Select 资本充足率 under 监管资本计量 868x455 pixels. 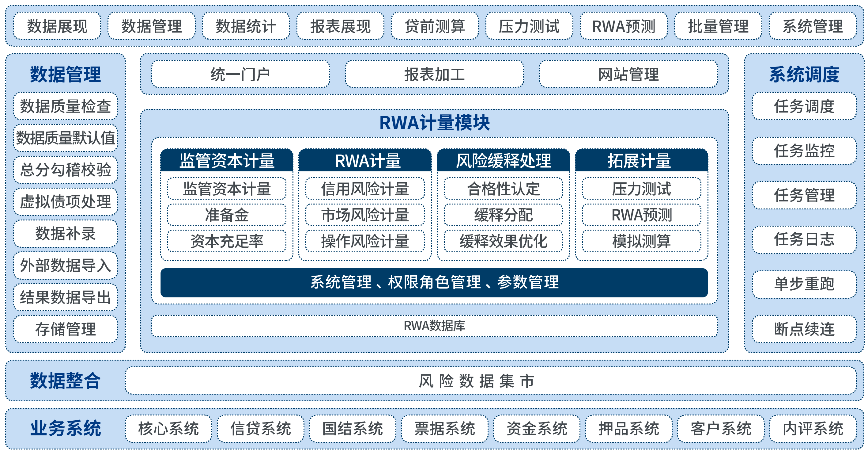coord(226,241)
